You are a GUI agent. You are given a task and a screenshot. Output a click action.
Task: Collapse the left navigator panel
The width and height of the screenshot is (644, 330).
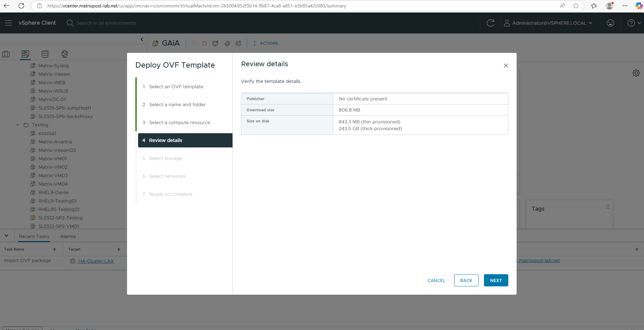coord(142,39)
